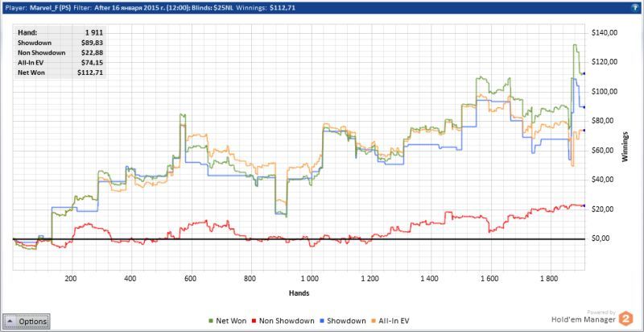Select the Net Won $112,71 stats row
644x332 pixels.
pos(60,73)
